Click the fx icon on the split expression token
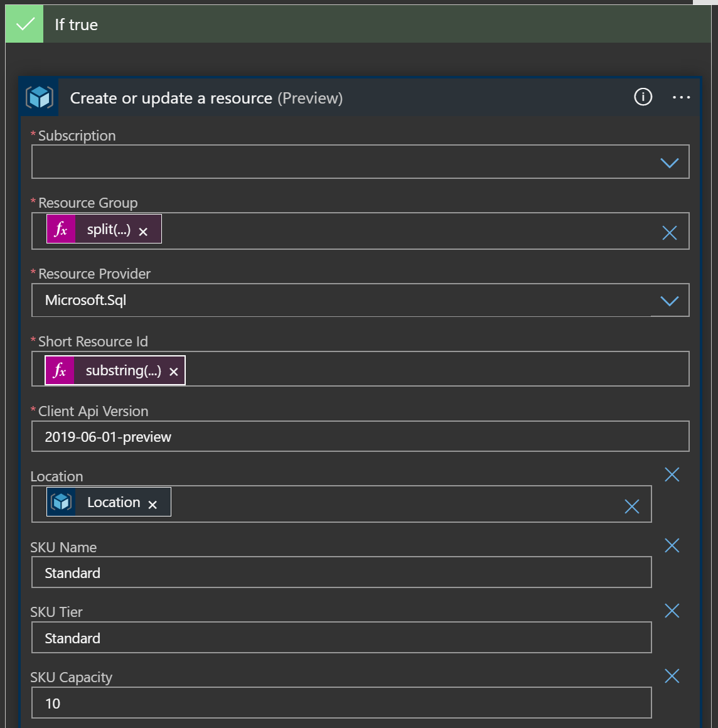Screen dimensions: 718x728 pyautogui.click(x=61, y=229)
